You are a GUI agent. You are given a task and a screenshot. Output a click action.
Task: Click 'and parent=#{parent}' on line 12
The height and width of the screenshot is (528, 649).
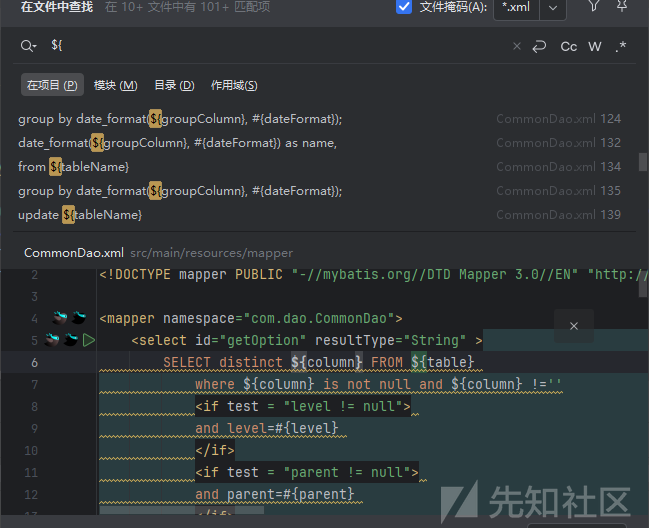275,494
